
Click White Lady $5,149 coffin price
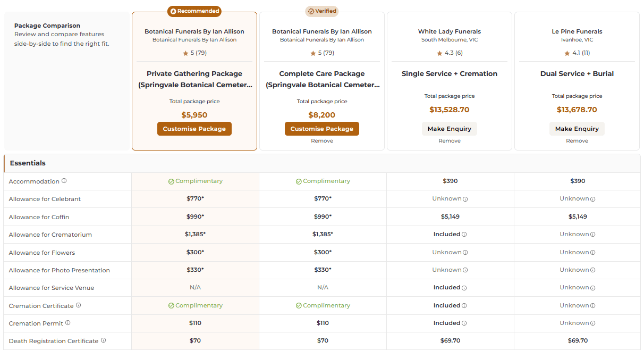point(450,216)
